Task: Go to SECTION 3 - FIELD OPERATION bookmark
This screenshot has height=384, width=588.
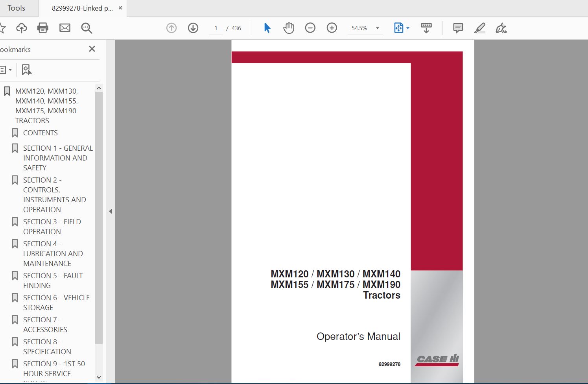Action: (52, 227)
